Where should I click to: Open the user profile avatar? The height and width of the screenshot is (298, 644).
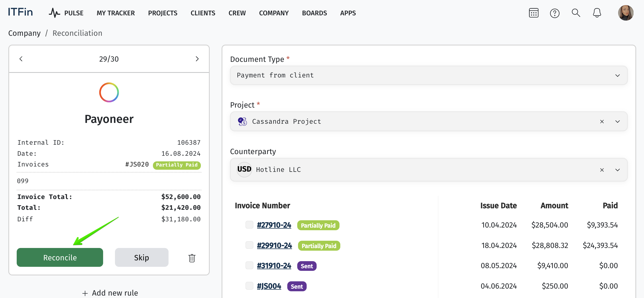tap(626, 13)
